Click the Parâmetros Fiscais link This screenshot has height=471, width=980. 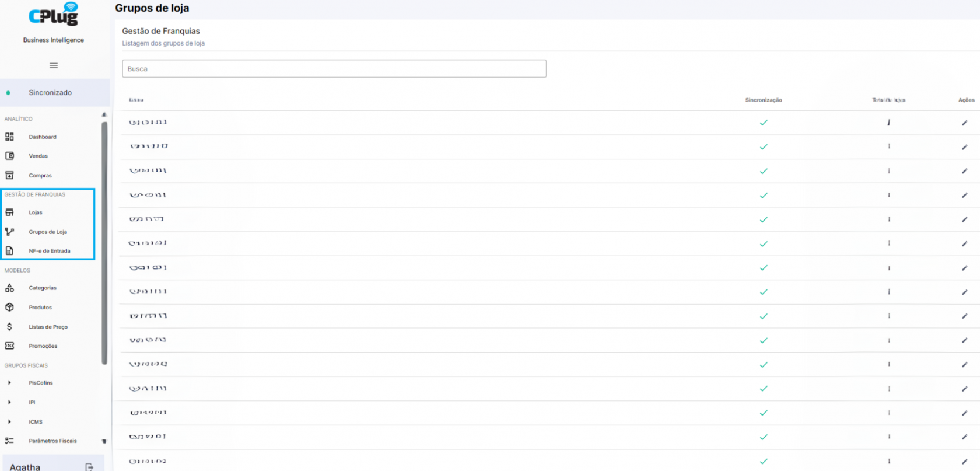pos(52,441)
